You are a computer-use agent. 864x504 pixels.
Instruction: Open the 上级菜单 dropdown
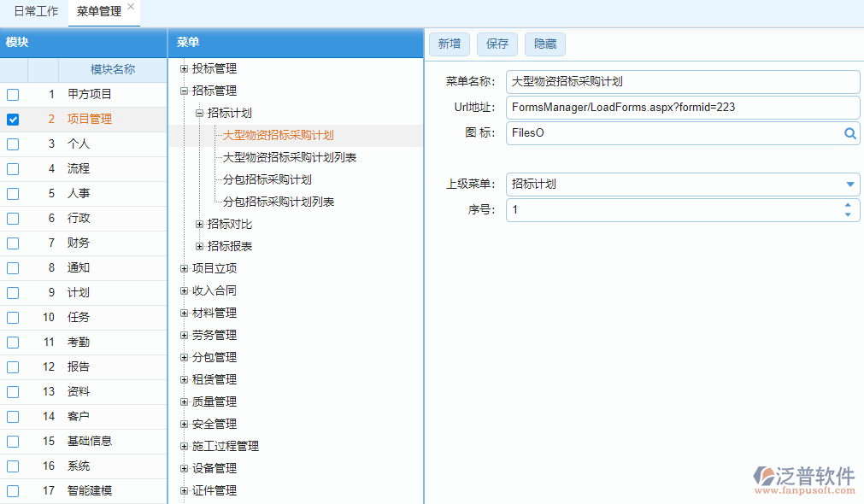[849, 185]
